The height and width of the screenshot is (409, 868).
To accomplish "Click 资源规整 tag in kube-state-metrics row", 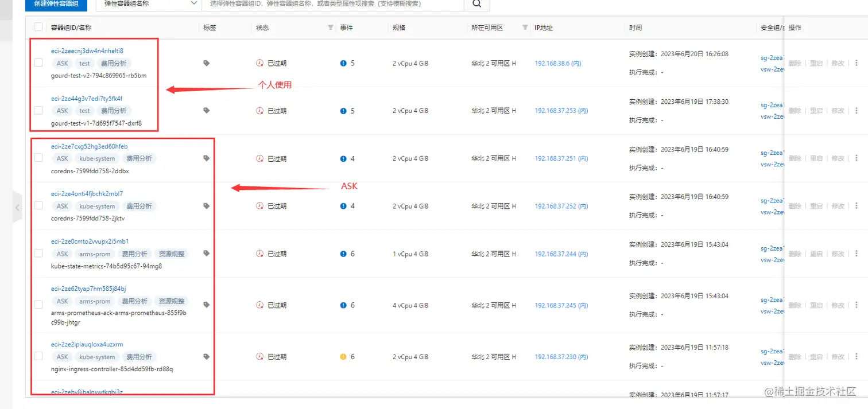I will pos(172,254).
